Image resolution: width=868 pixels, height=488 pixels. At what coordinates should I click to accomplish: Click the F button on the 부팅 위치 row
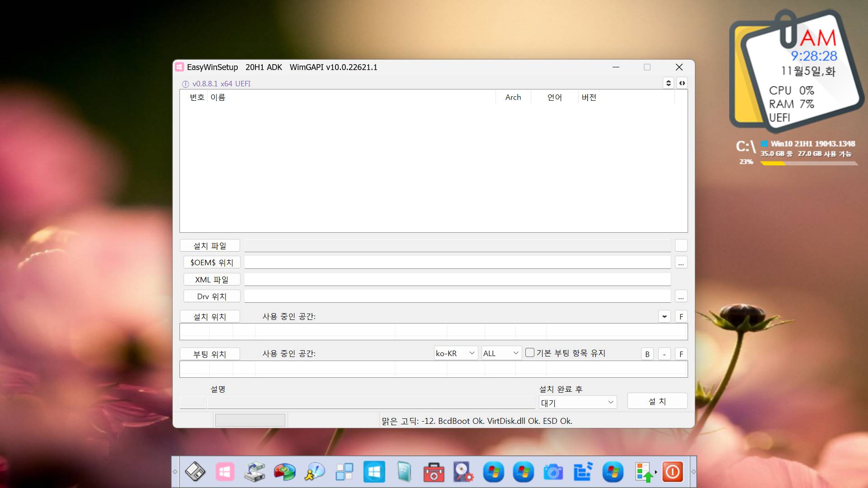click(x=681, y=354)
